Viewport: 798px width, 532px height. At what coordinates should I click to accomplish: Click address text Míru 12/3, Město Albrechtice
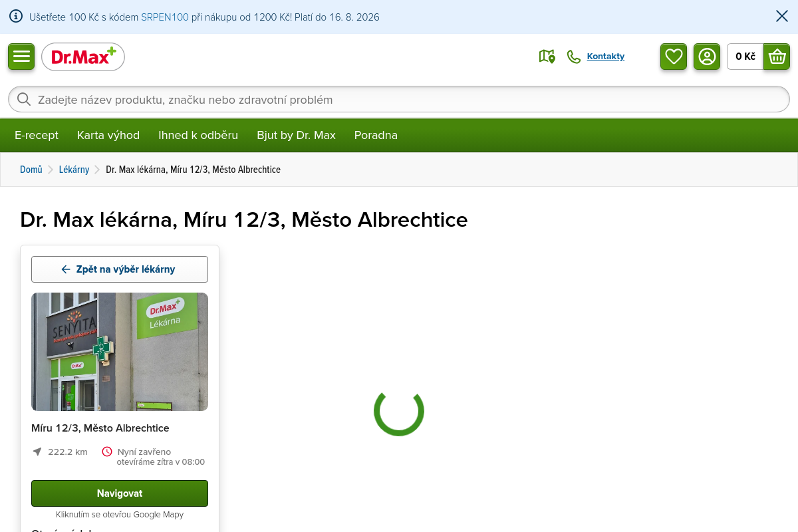pos(100,428)
